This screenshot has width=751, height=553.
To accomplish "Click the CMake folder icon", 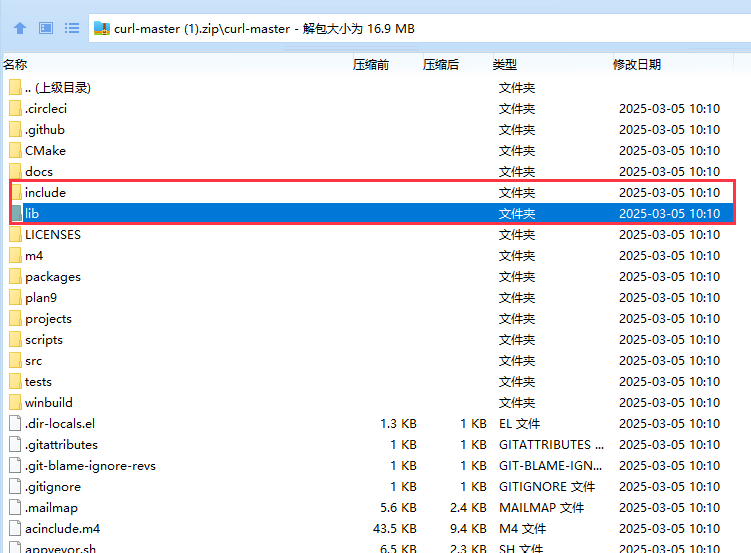I will click(15, 151).
